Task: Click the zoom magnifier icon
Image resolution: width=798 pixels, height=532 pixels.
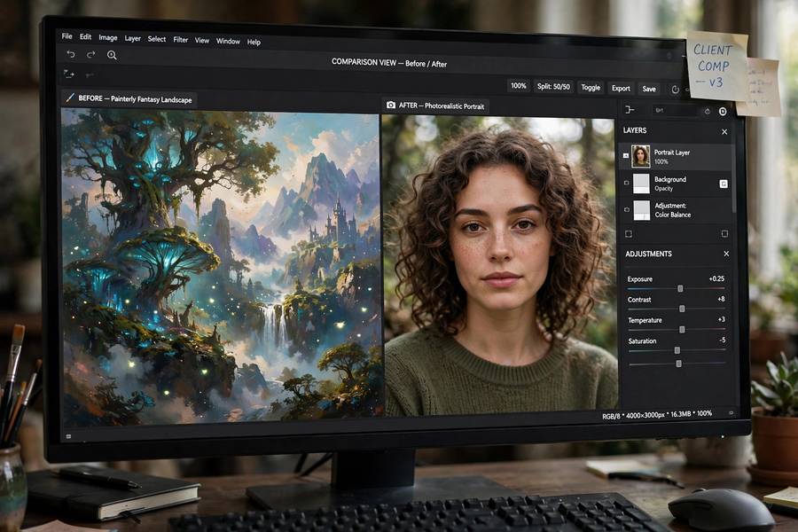Action: tap(112, 55)
